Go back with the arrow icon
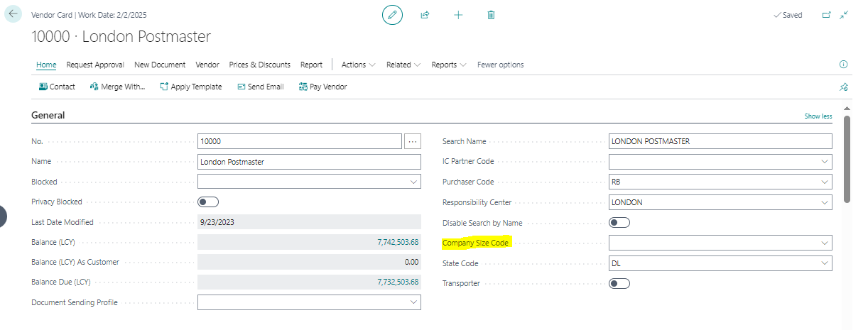Viewport: 868px width, 330px height. coord(13,14)
